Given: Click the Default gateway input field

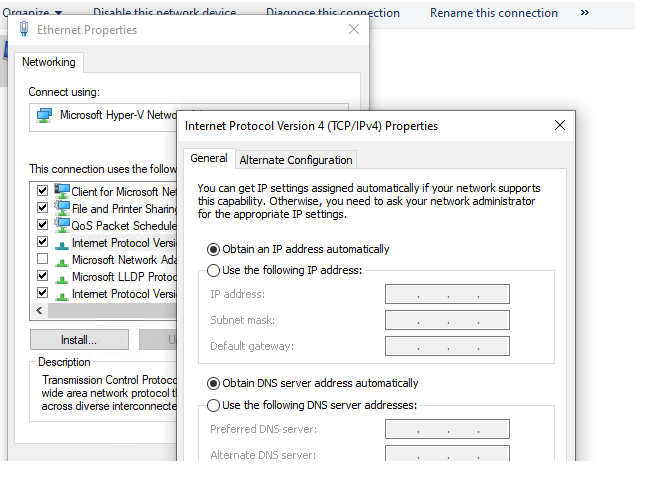Looking at the screenshot, I should coord(447,346).
